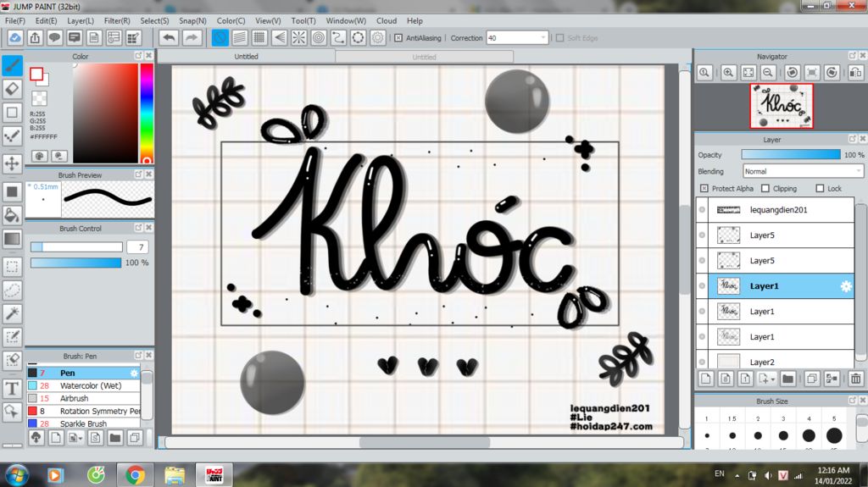Select Airbrush in brush list
This screenshot has height=487, width=868.
pos(83,398)
